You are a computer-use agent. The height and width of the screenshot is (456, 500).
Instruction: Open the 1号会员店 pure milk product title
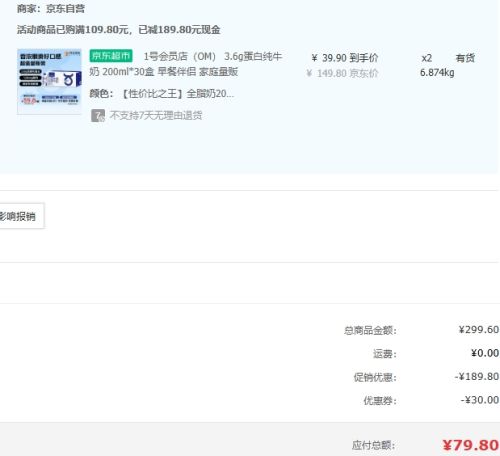click(186, 64)
